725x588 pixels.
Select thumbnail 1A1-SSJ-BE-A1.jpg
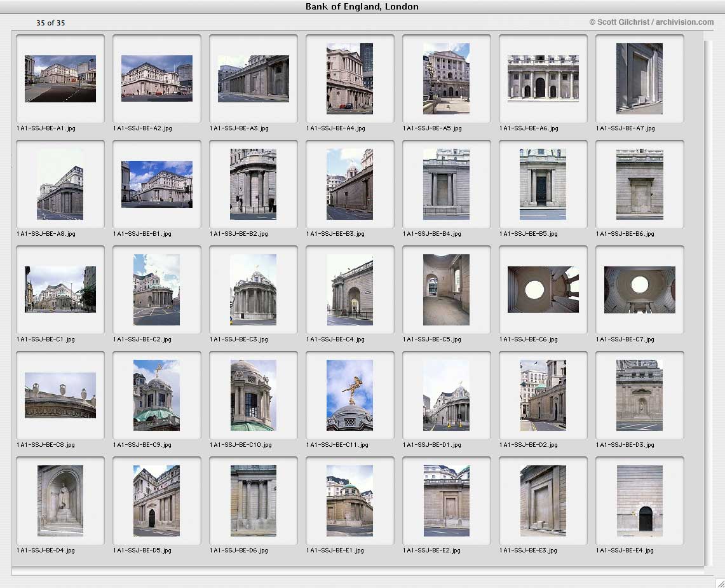(x=60, y=79)
